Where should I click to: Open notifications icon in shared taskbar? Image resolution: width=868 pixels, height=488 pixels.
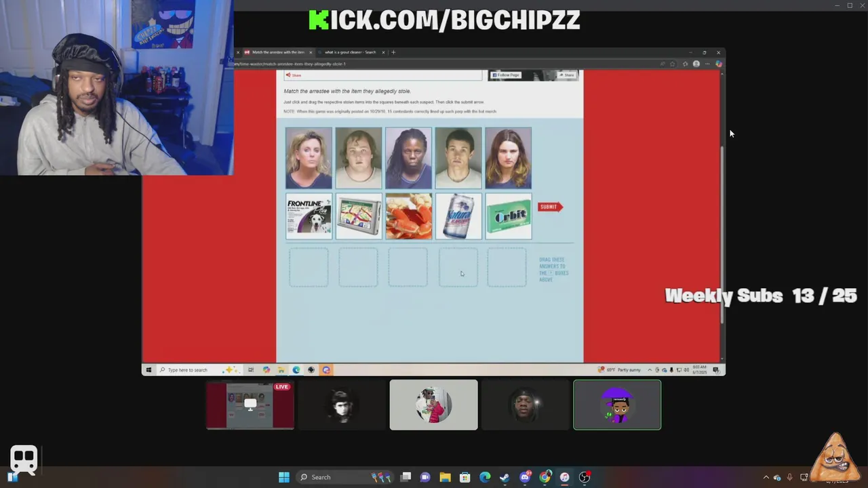tap(716, 370)
